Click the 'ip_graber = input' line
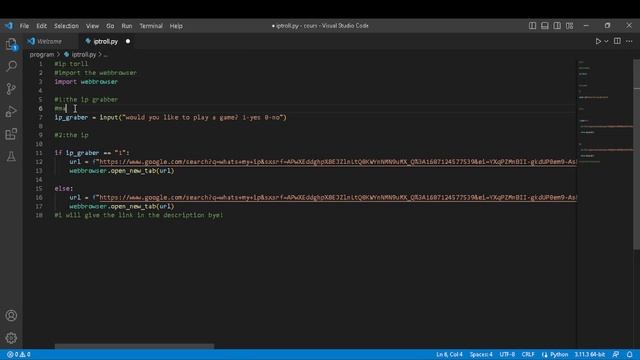 (x=171, y=117)
